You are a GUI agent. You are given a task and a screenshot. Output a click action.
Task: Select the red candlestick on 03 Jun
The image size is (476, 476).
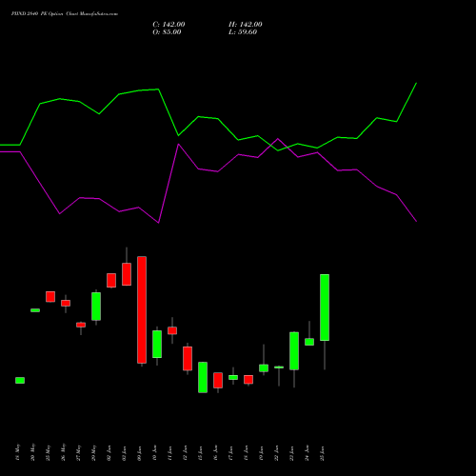(x=127, y=274)
